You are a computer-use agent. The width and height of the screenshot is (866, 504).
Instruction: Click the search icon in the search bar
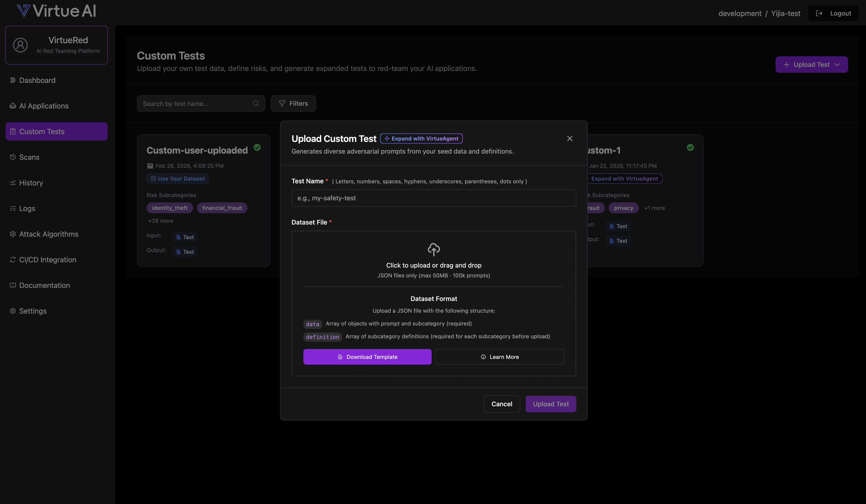(256, 103)
